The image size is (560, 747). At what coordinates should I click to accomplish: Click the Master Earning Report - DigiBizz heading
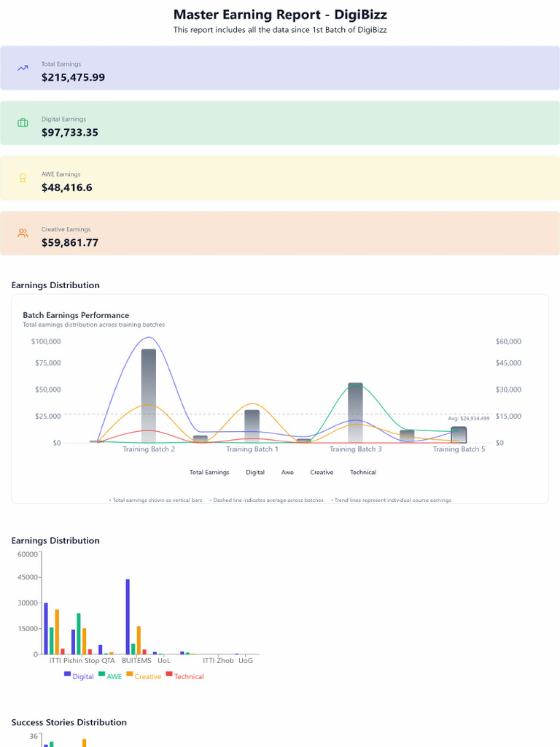280,15
